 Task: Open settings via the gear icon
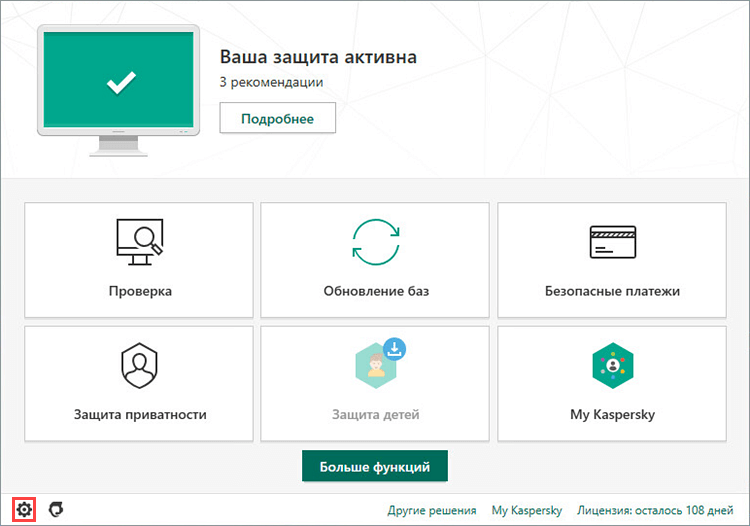[x=24, y=510]
